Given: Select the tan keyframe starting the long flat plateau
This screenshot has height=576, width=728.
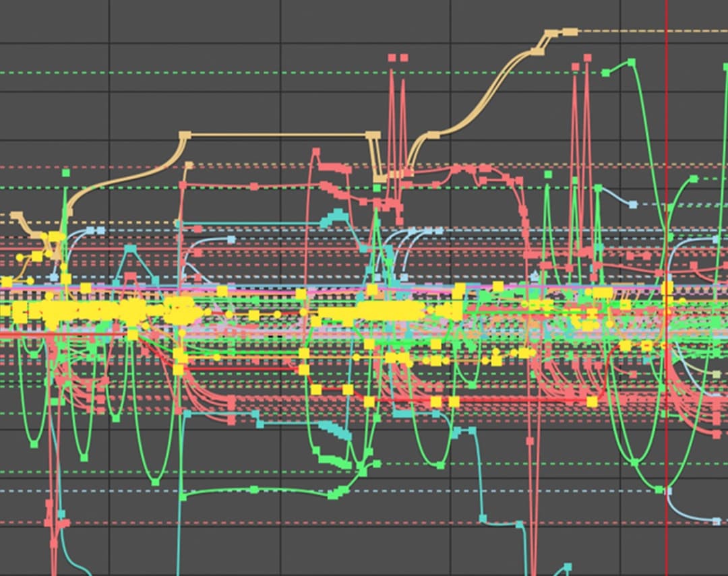Looking at the screenshot, I should tap(185, 135).
